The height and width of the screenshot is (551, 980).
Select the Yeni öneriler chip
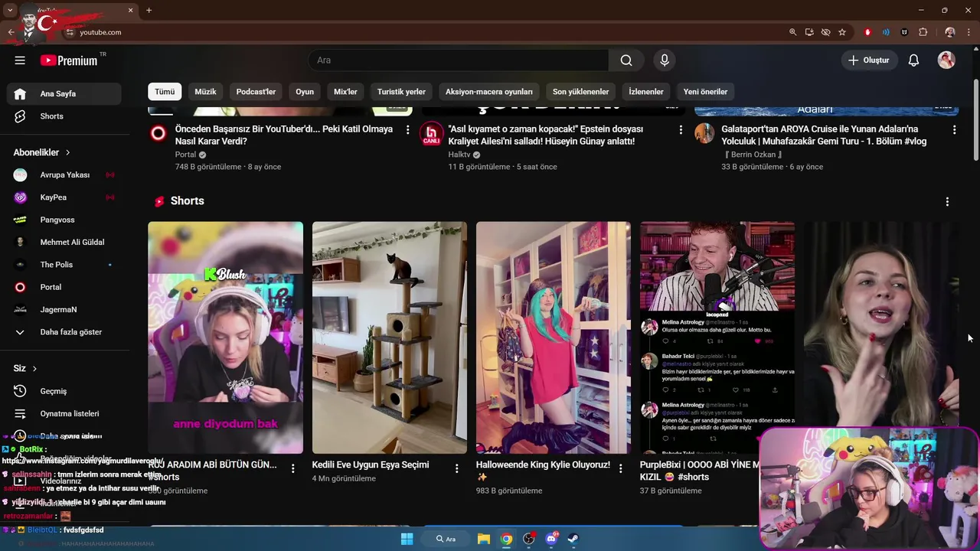pyautogui.click(x=705, y=92)
